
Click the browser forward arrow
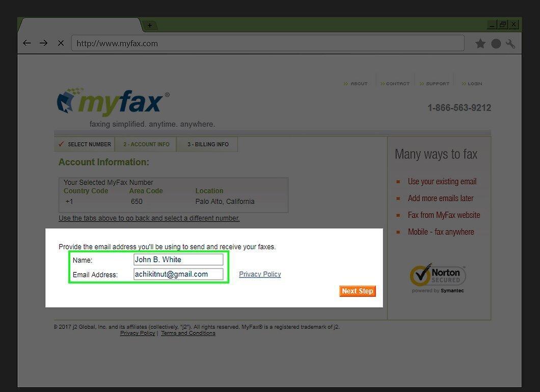(43, 43)
